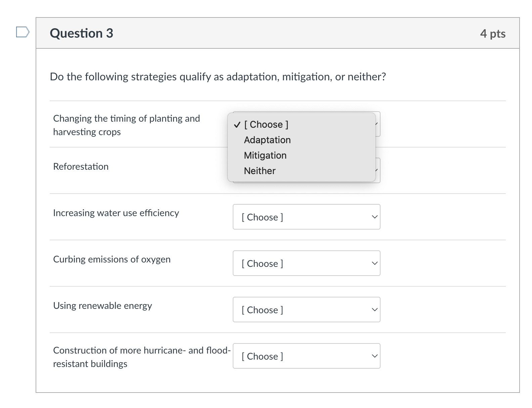
Task: Flag Question 3 using the bookmark icon
Action: tap(23, 32)
